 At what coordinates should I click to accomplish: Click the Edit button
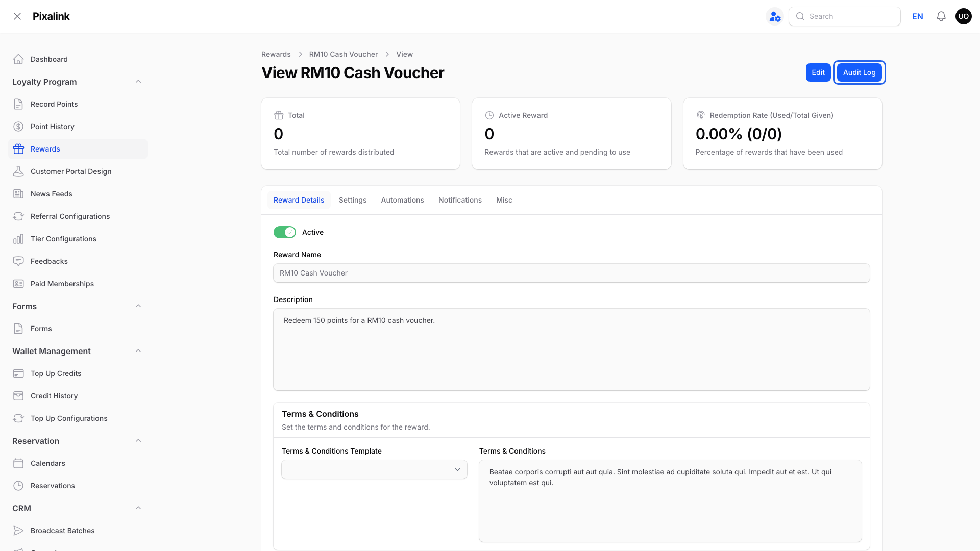tap(818, 72)
